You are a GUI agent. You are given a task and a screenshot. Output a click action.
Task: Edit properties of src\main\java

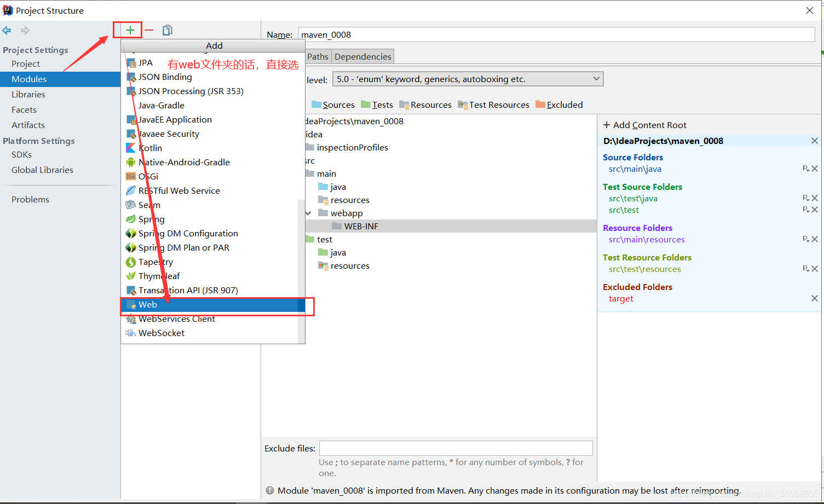pyautogui.click(x=806, y=169)
